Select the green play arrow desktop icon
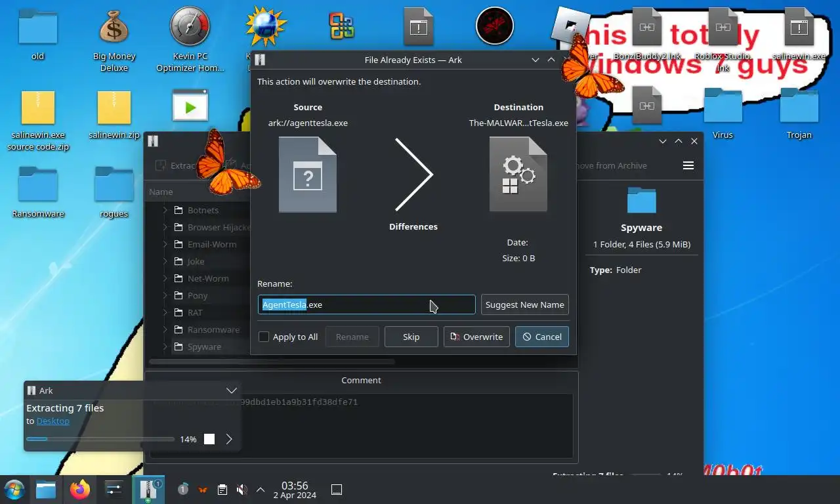Image resolution: width=840 pixels, height=504 pixels. 190,106
